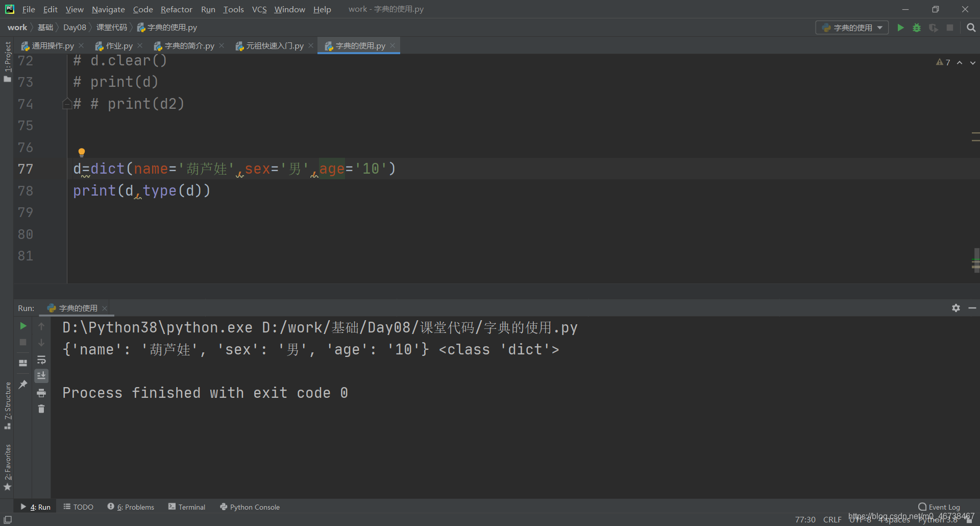Close the 作业.py tab
The width and height of the screenshot is (980, 526).
(140, 45)
